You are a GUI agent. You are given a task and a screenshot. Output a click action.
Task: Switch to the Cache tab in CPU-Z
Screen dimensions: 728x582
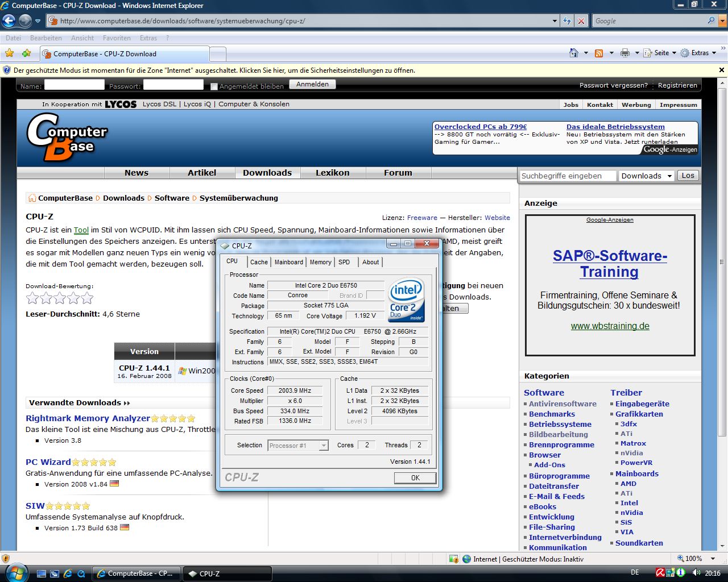(259, 262)
